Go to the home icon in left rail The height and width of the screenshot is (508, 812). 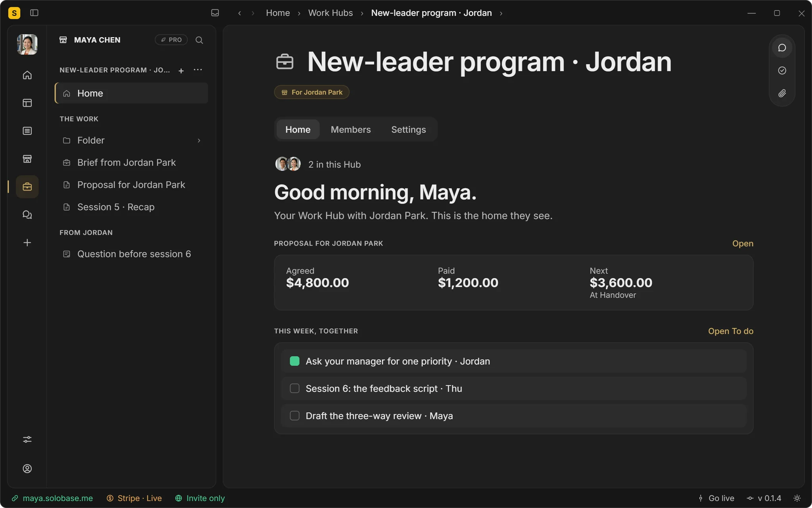coord(27,75)
